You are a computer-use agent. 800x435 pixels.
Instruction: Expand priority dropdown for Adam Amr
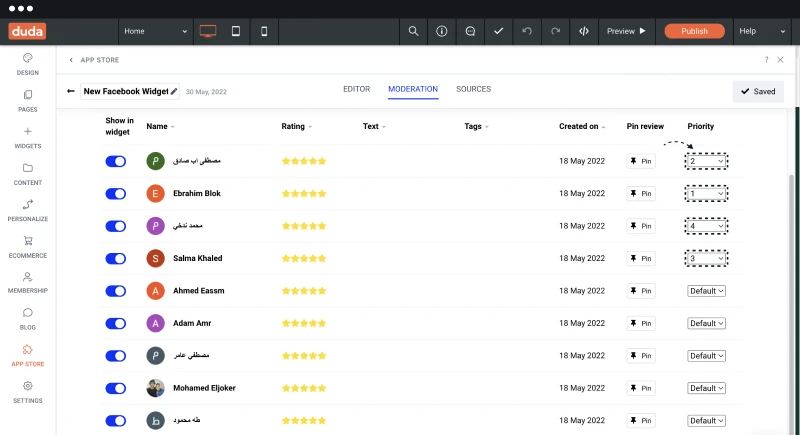706,323
